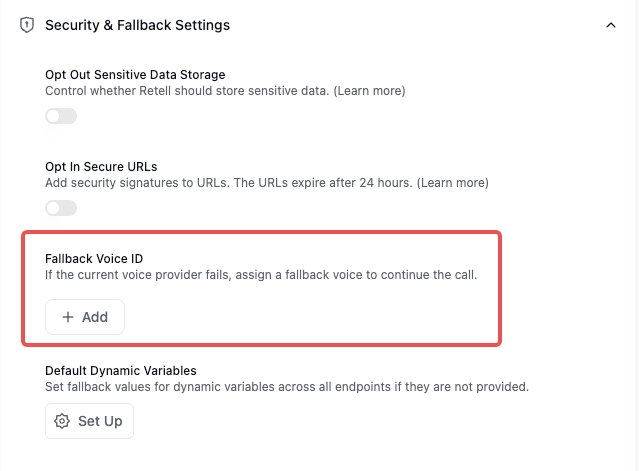Select the Fallback Voice ID heading

pyautogui.click(x=94, y=259)
